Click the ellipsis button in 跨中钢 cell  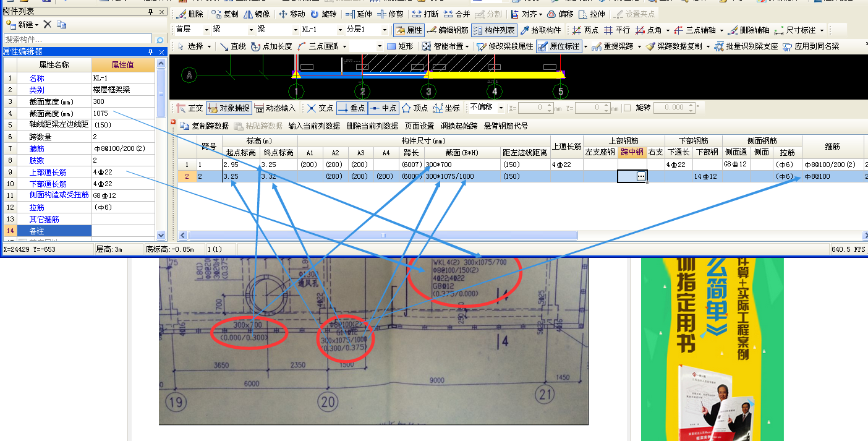pos(641,176)
